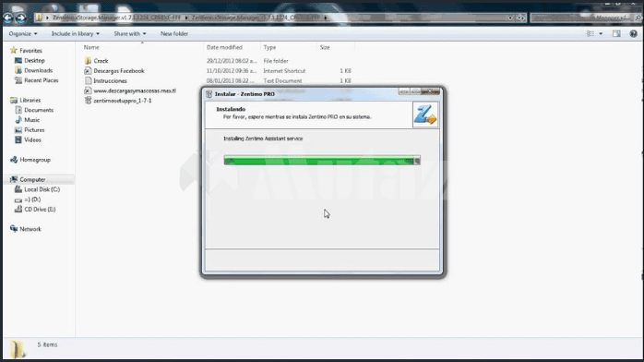Create a New folder
Viewport: 644px width, 362px height.
(x=174, y=33)
